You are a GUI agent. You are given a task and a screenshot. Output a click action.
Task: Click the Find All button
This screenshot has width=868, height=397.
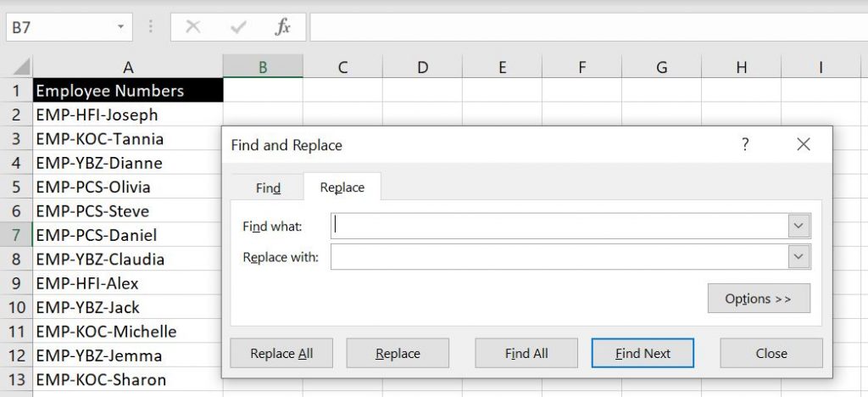point(526,353)
